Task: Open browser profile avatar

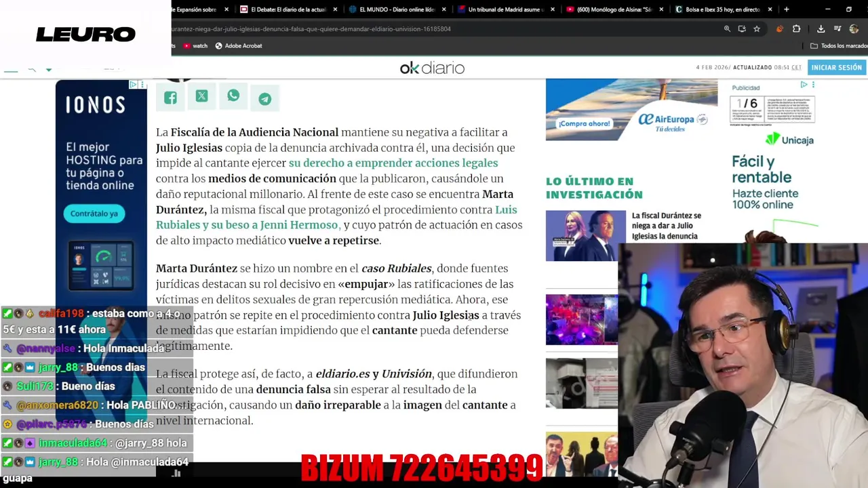Action: coord(854,28)
